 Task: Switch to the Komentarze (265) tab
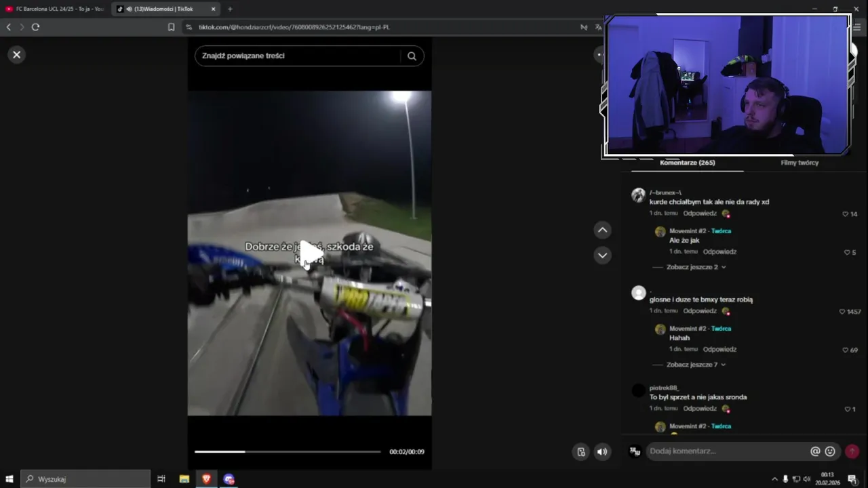click(x=687, y=163)
